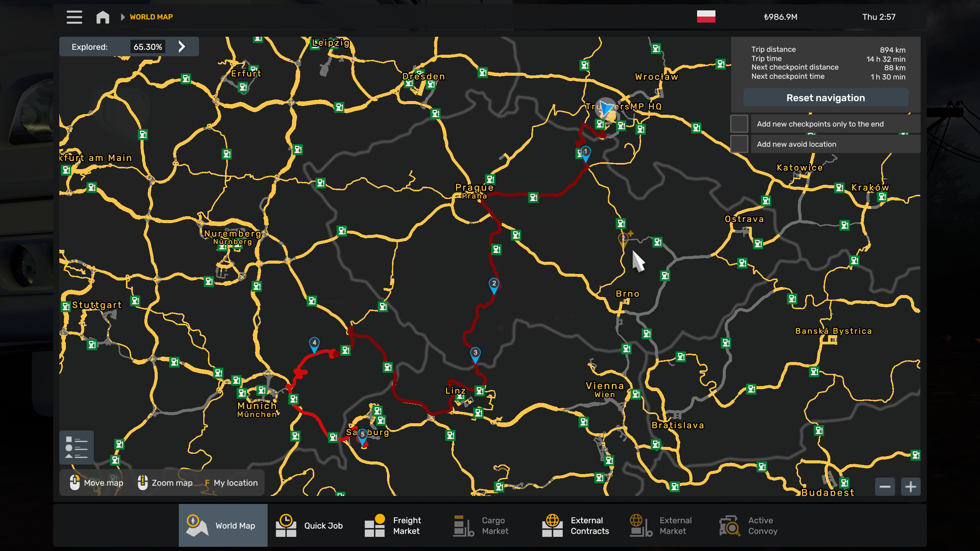Click breadcrumb arrow before World Map
Screen dimensions: 980x551
click(x=123, y=17)
